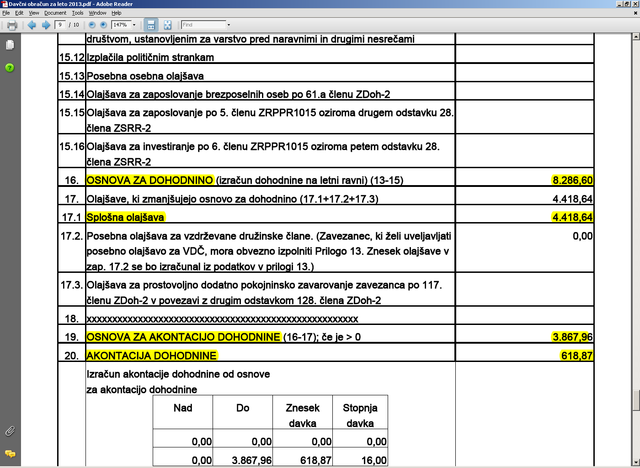The height and width of the screenshot is (468, 640).
Task: Click the 0,00 value in row 17.2
Action: 582,236
